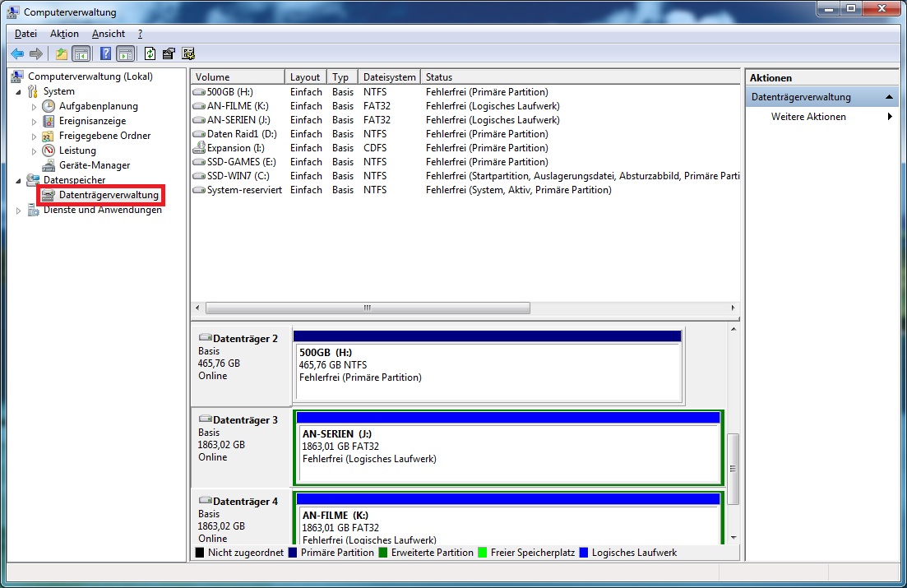Viewport: 907px width, 588px height.
Task: Collapse the Datenspeicher tree node
Action: (x=19, y=181)
